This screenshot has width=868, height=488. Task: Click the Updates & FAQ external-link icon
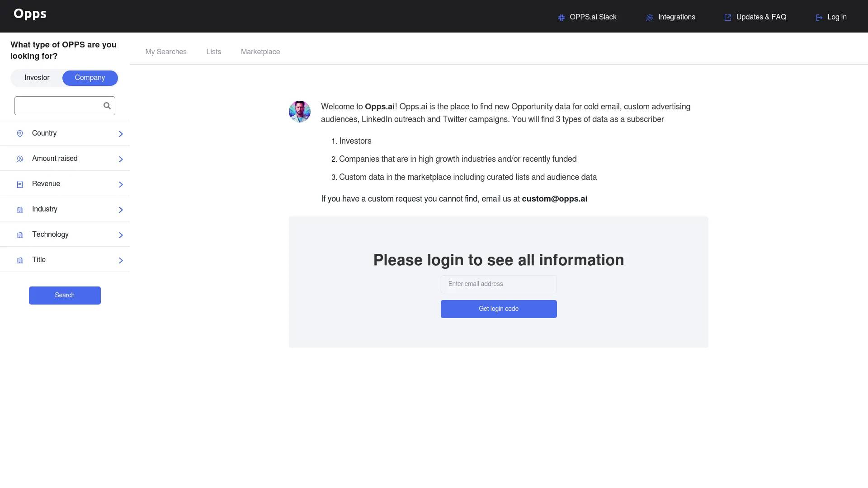click(728, 18)
